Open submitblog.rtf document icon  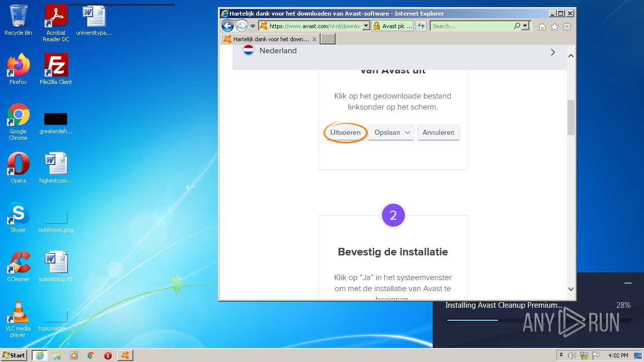coord(56,266)
